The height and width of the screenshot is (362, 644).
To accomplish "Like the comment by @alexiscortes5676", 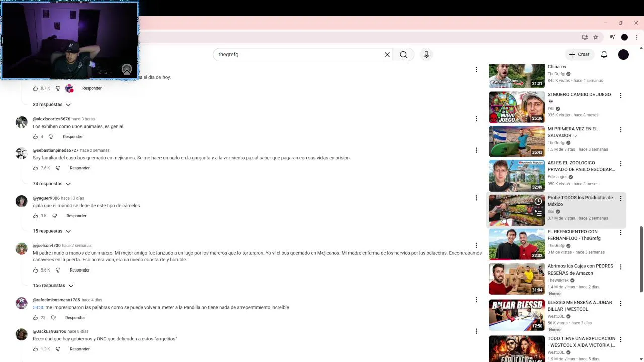I will [x=35, y=137].
